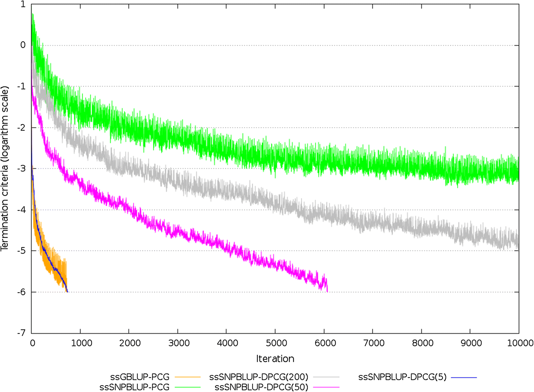Screen dimensions: 534x392
Task: Click y-axis tick label -6
Action: tap(21, 292)
